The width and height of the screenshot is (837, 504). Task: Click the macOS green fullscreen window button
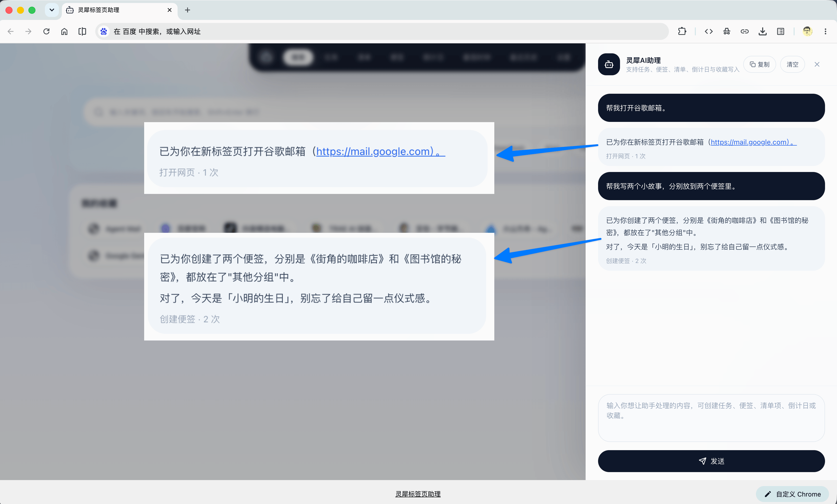32,10
